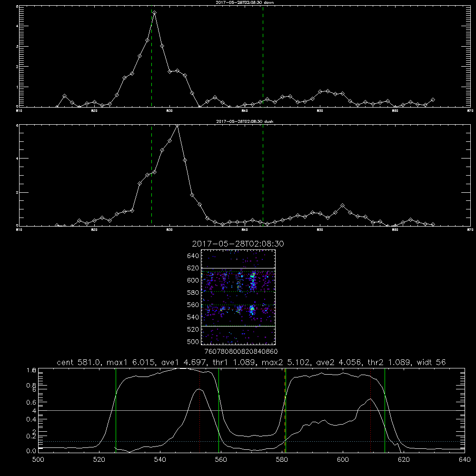Click the bottom profile plot x-axis label 500

point(38,460)
